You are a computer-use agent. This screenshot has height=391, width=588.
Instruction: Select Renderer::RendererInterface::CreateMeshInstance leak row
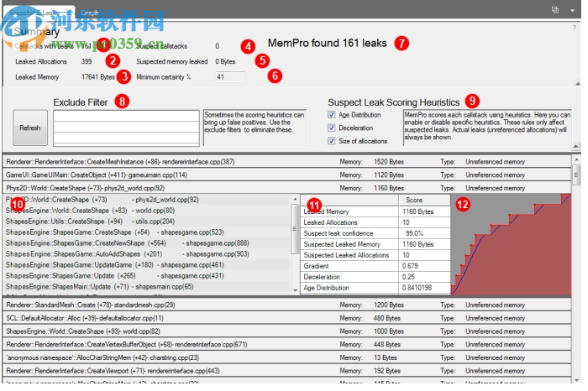pyautogui.click(x=287, y=162)
